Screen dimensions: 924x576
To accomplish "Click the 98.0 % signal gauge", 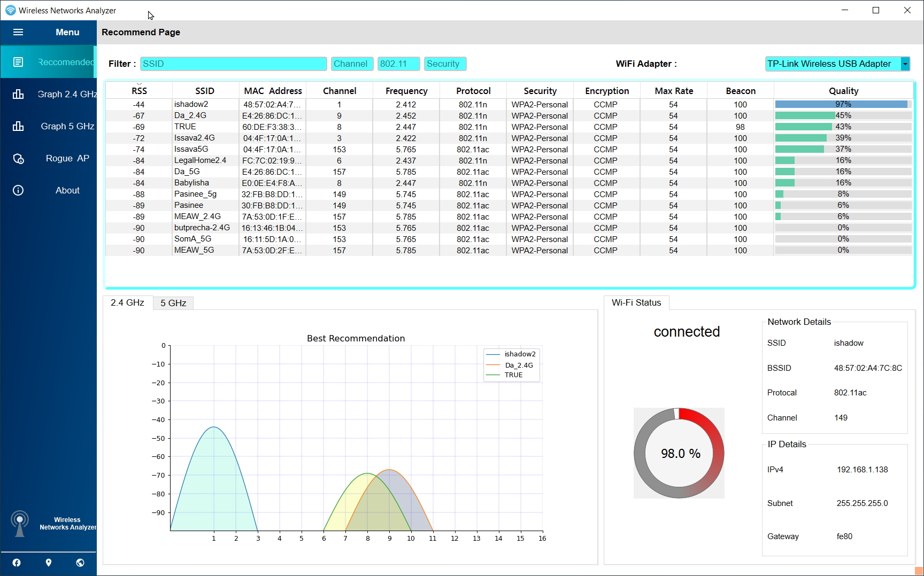I will [679, 453].
